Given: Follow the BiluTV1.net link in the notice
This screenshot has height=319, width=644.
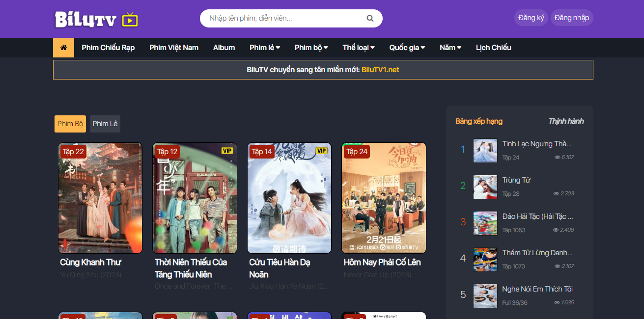Looking at the screenshot, I should 380,70.
